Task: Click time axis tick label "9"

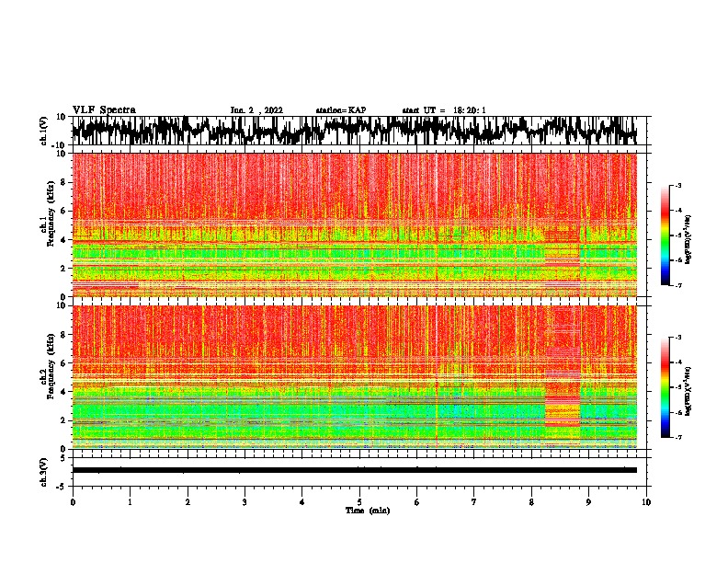Action: 588,502
